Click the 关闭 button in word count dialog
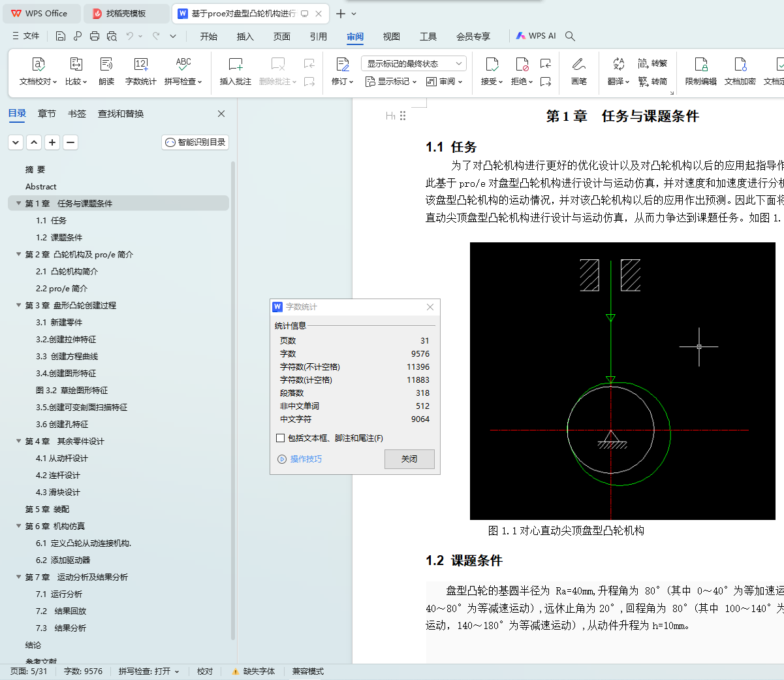The height and width of the screenshot is (680, 784). click(409, 459)
